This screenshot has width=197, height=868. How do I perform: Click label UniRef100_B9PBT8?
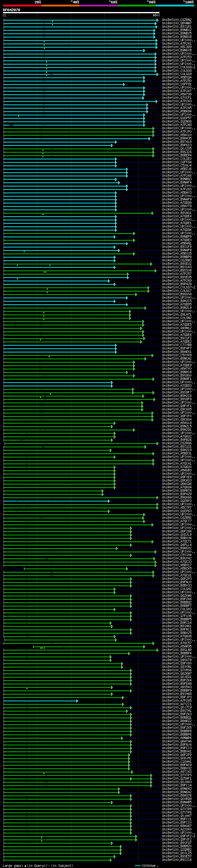[x=177, y=491]
